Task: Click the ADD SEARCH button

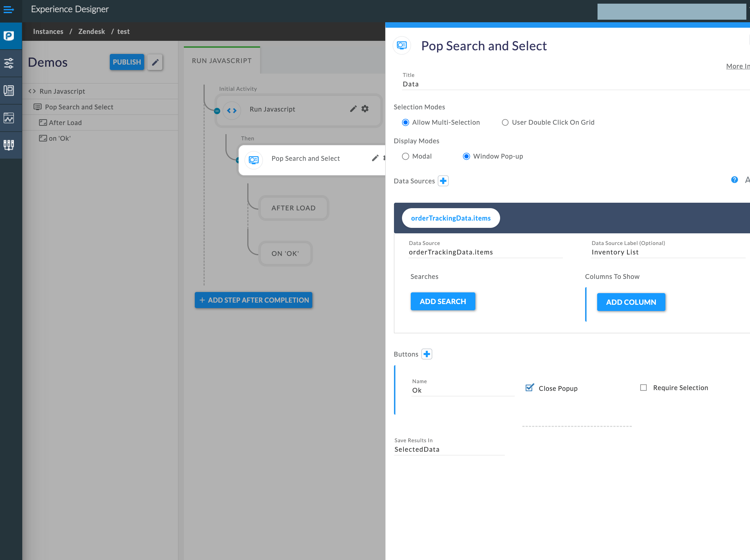Action: (x=442, y=301)
